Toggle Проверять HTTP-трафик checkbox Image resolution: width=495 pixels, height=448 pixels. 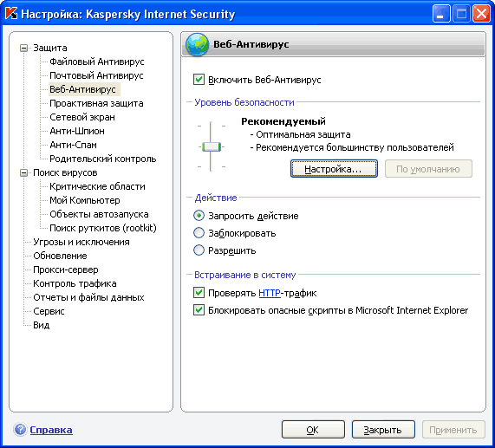point(199,293)
